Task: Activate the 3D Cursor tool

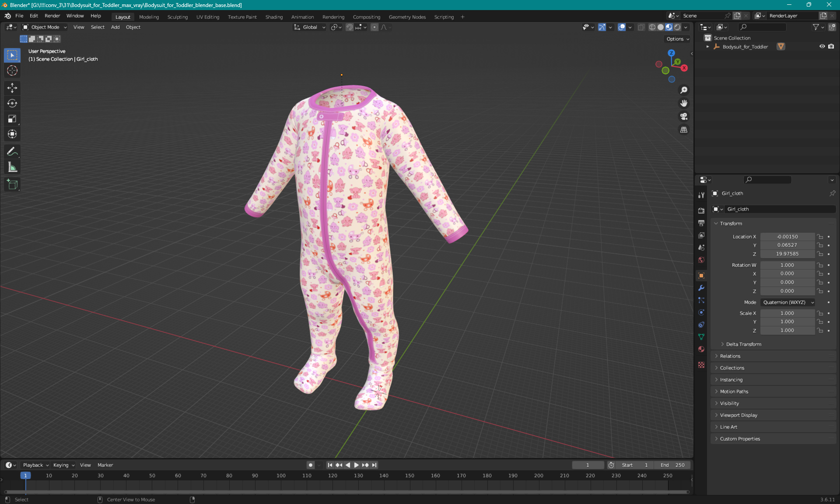Action: [12, 70]
